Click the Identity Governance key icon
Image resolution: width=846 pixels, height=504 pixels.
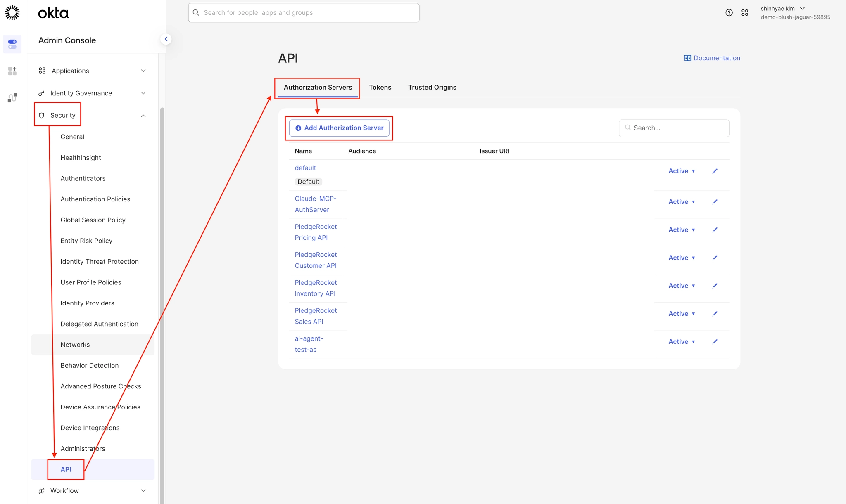[41, 93]
